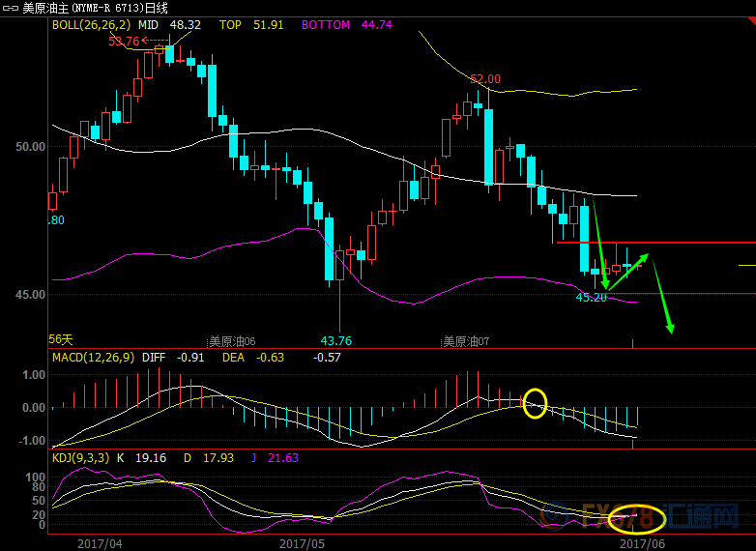Click the 美原油07 contract marker
This screenshot has height=551, width=756.
click(466, 342)
